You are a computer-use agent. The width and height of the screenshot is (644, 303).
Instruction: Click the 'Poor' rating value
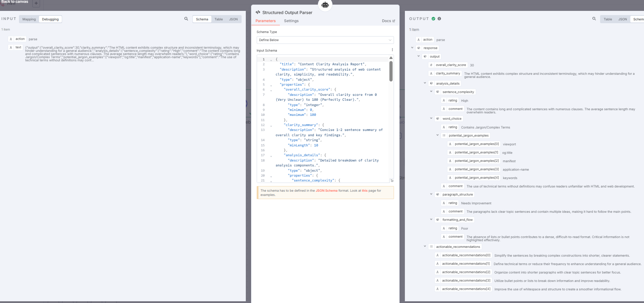[x=465, y=229]
